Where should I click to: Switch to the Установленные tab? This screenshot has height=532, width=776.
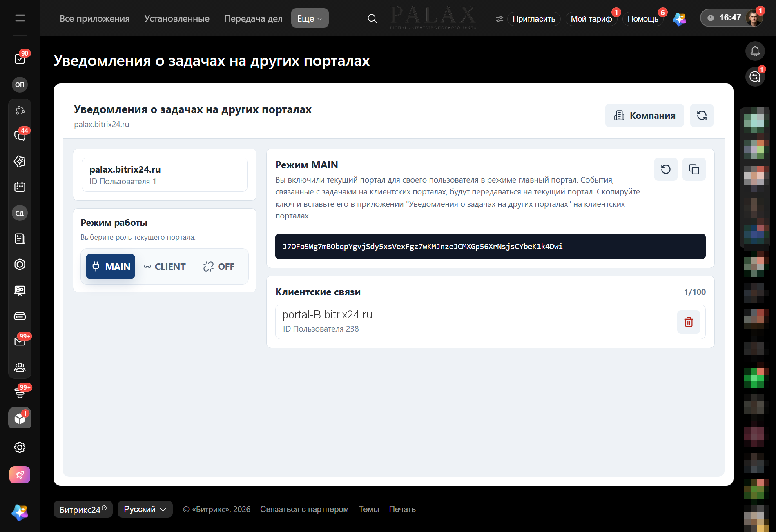click(x=177, y=18)
